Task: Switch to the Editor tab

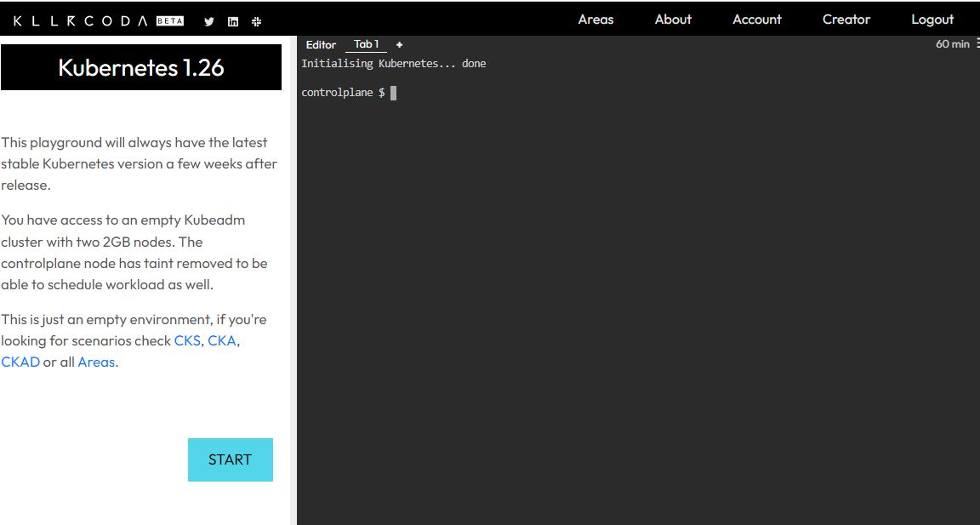Action: (321, 44)
